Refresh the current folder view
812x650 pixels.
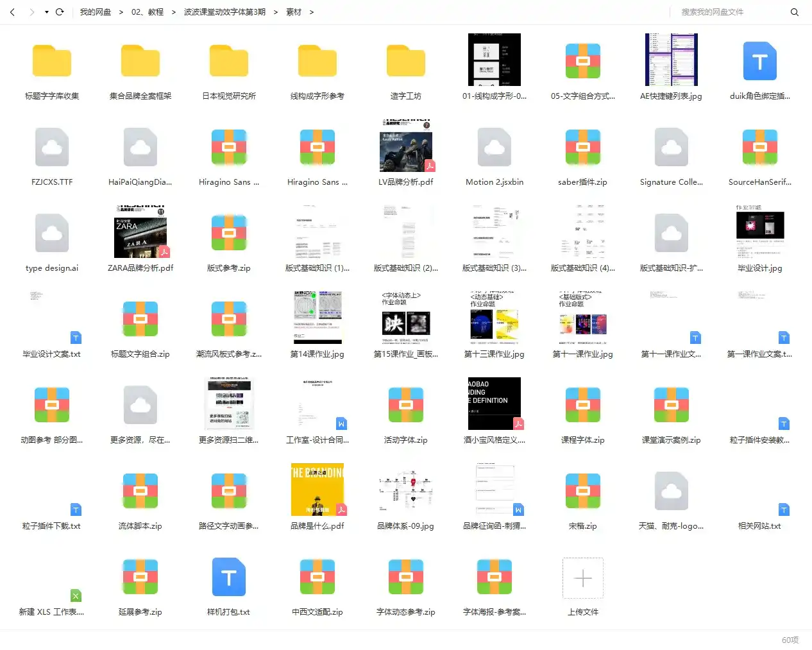coord(59,11)
